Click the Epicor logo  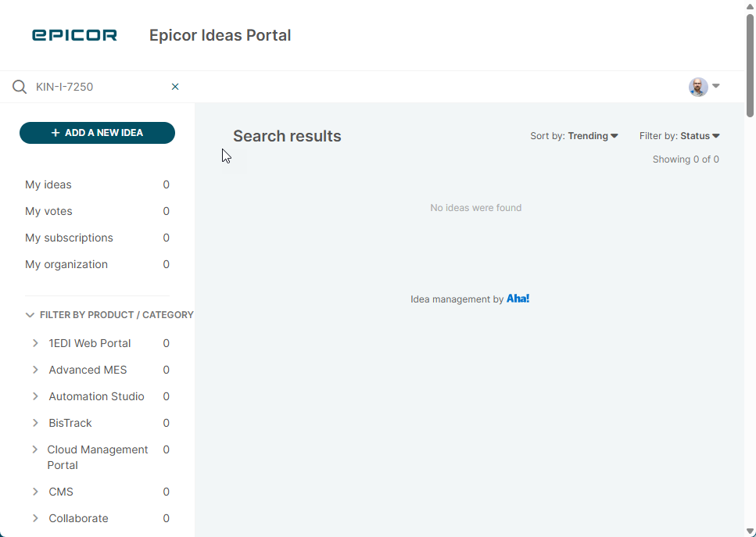click(74, 35)
